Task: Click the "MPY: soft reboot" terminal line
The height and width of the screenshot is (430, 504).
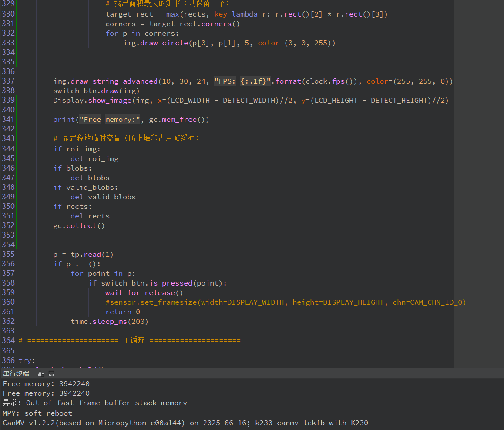Action: (37, 413)
